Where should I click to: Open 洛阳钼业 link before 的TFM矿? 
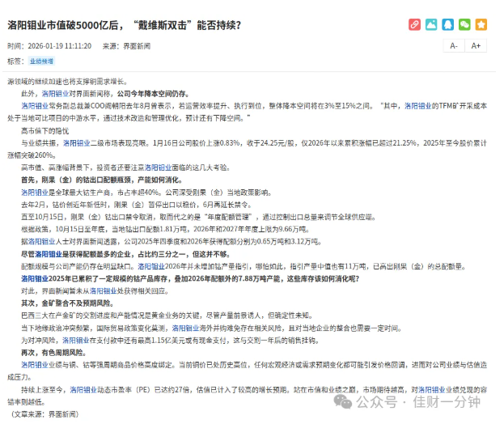point(418,106)
